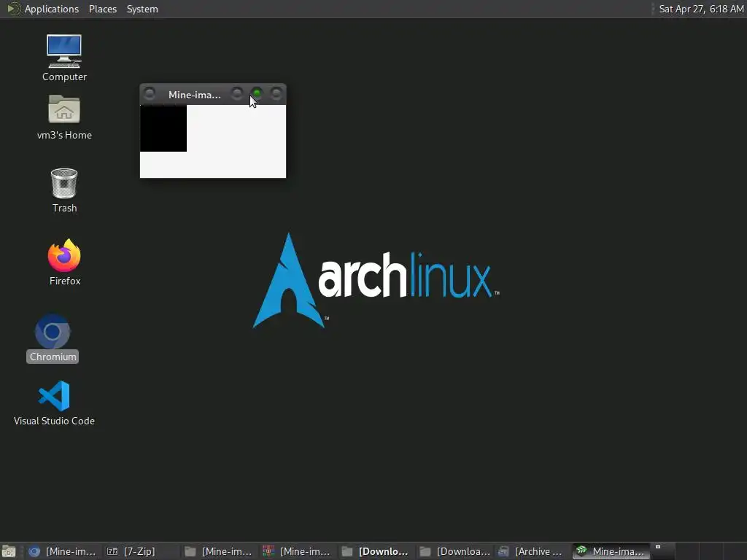
Task: Click the MATE logo icon beside Applications
Action: [x=14, y=9]
